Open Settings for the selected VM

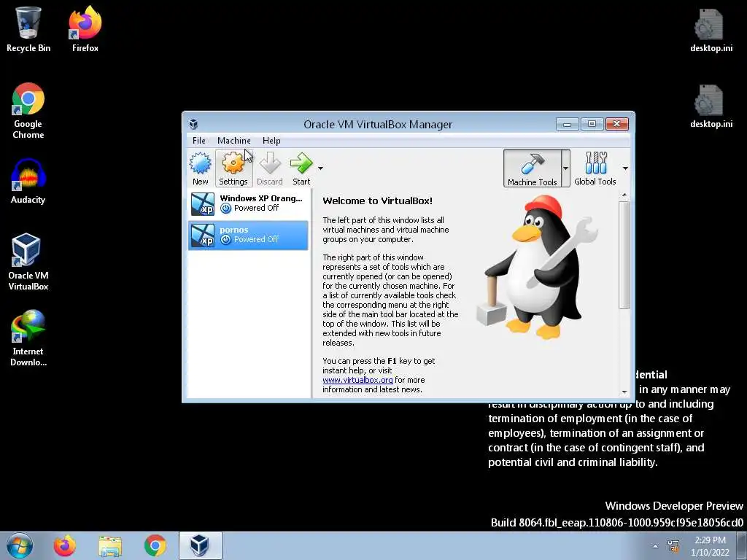click(233, 168)
